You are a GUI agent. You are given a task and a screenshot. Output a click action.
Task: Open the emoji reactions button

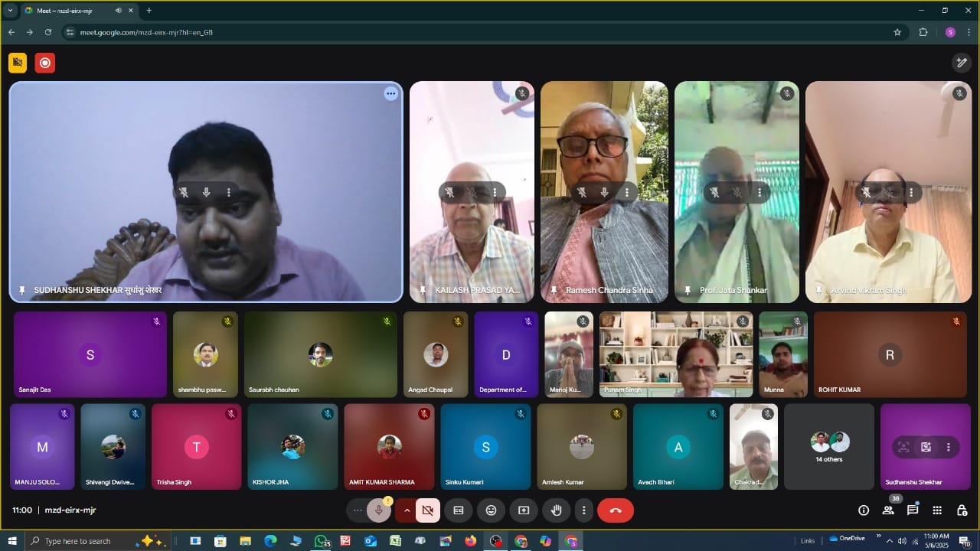(x=491, y=510)
